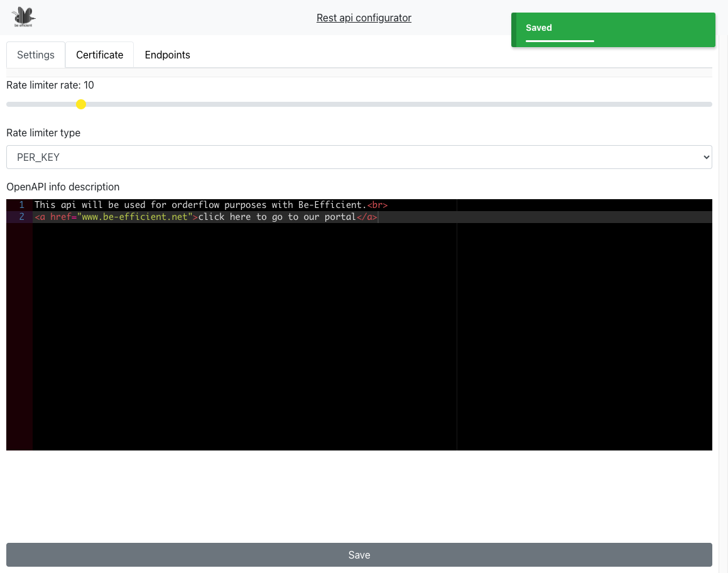
Task: Place cursor on the <br> tag in the editor
Action: [377, 205]
